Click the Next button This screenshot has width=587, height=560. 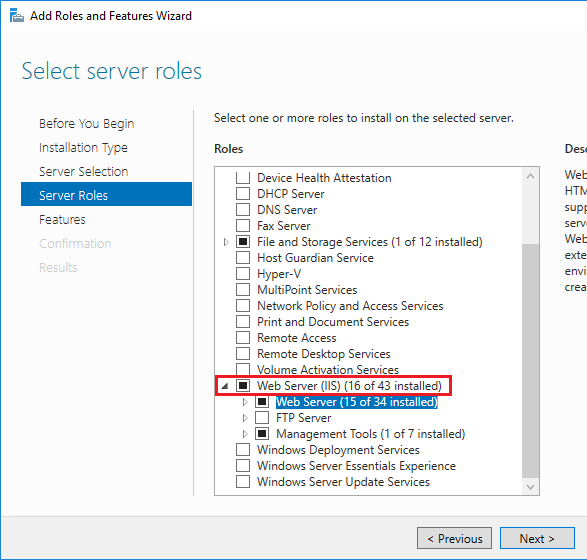[x=537, y=538]
